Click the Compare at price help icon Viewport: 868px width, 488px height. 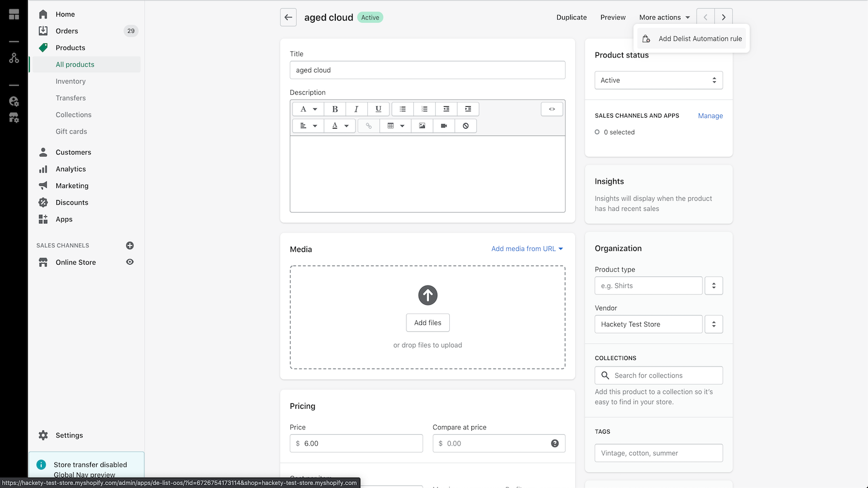coord(554,444)
